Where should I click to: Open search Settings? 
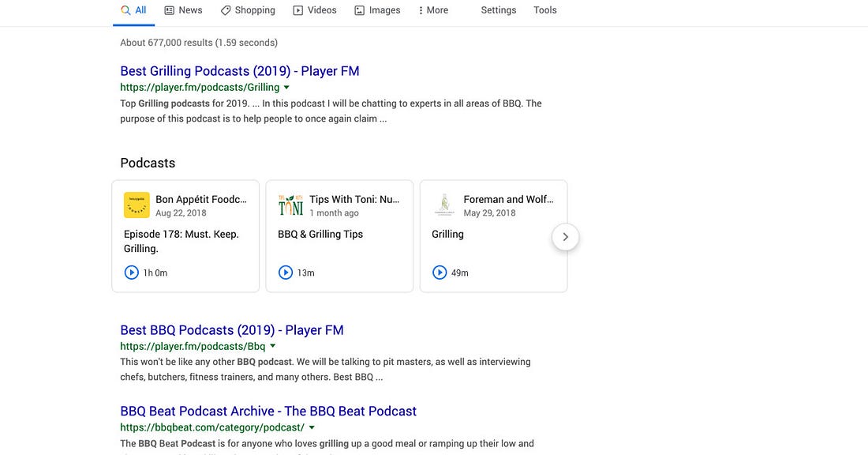tap(498, 10)
